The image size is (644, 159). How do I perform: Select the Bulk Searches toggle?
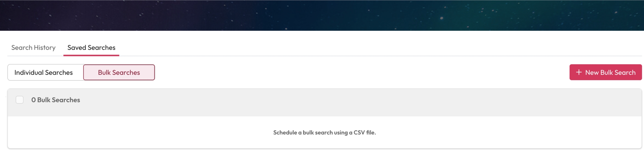pos(119,72)
